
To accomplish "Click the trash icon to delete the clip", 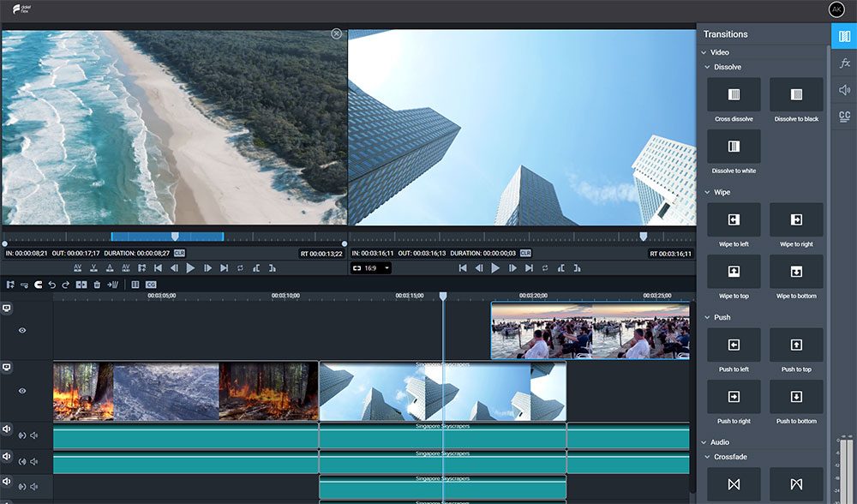I will pyautogui.click(x=95, y=286).
